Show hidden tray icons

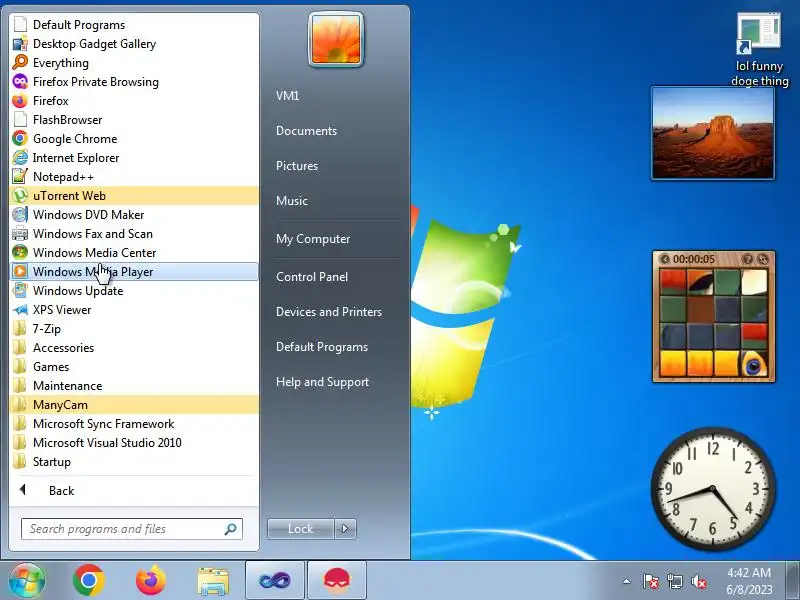coord(627,581)
